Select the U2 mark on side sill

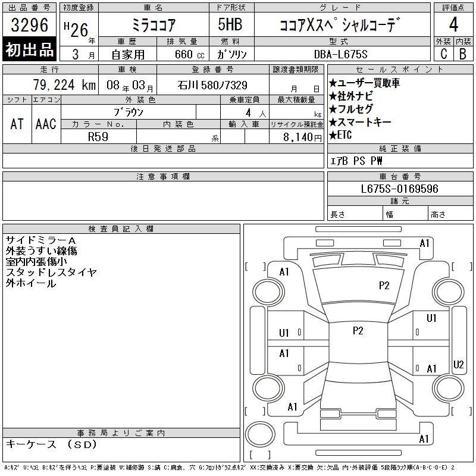click(458, 365)
